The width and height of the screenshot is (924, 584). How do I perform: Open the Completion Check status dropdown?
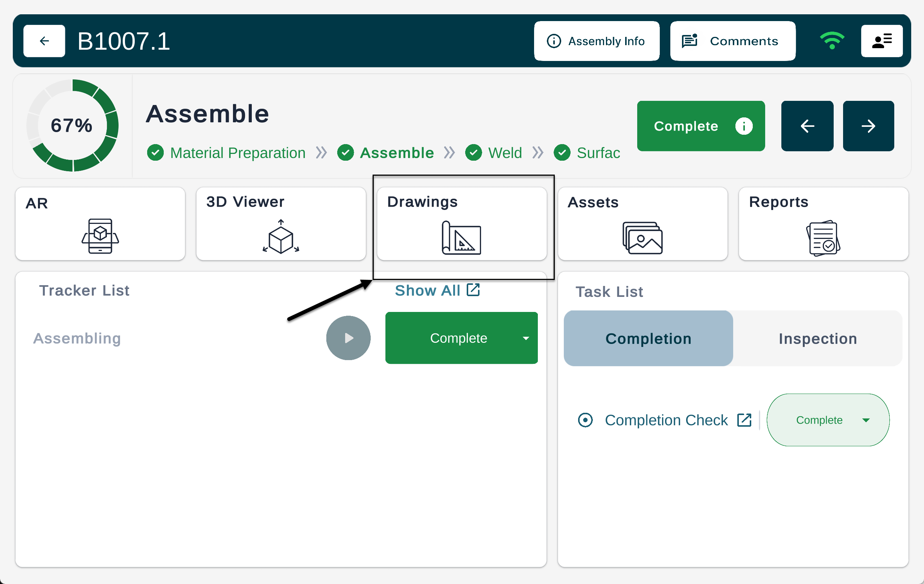pyautogui.click(x=828, y=420)
